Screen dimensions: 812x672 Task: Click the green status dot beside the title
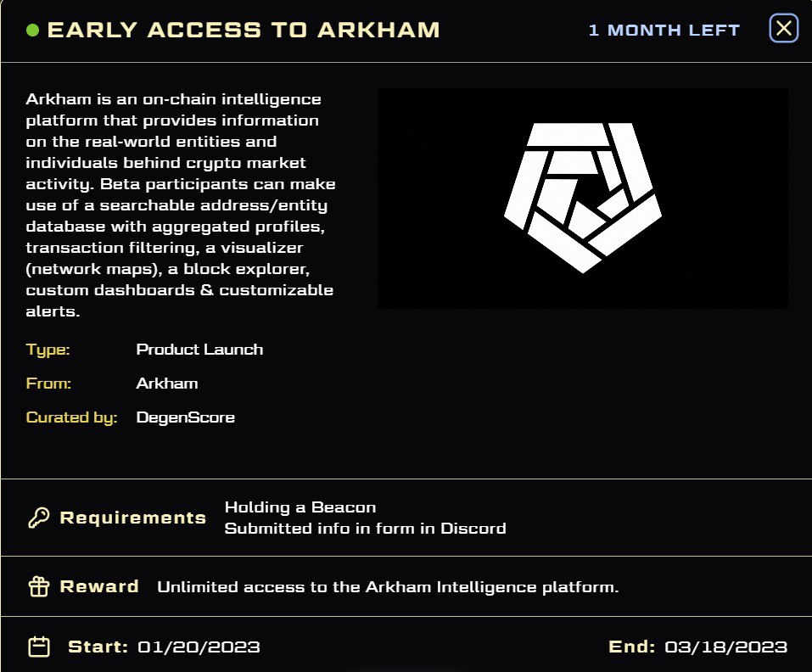(x=33, y=31)
